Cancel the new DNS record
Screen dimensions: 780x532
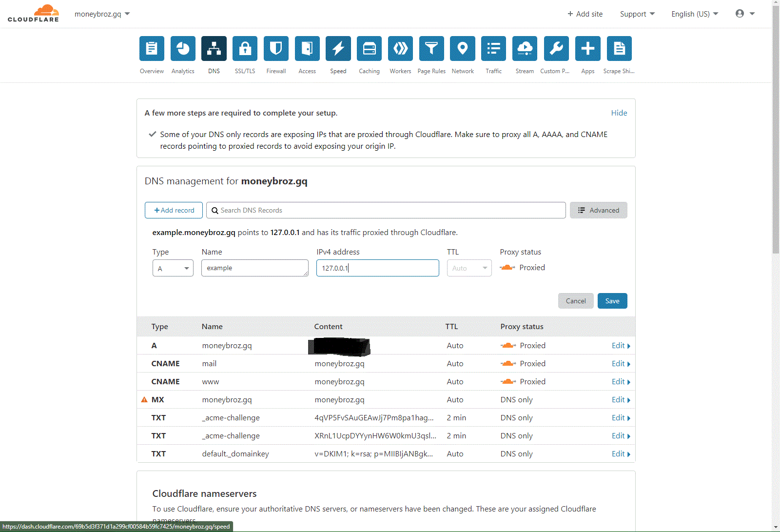(576, 301)
